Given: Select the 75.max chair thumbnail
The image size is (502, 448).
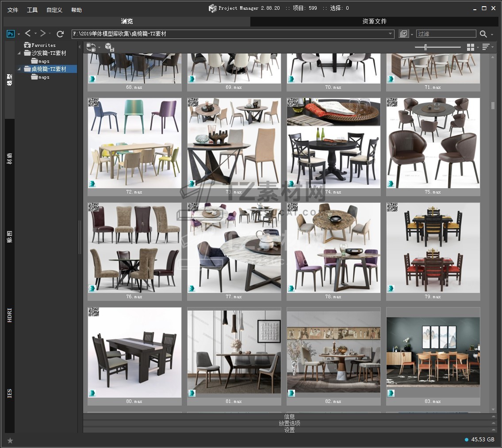Looking at the screenshot, I should point(433,143).
